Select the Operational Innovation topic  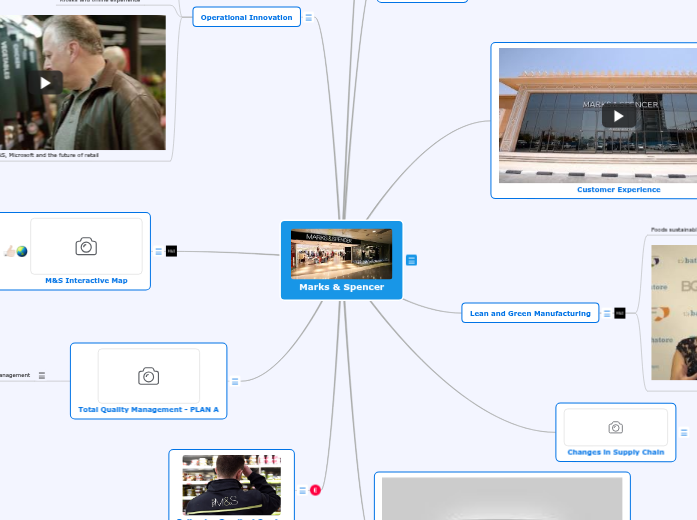tap(247, 17)
